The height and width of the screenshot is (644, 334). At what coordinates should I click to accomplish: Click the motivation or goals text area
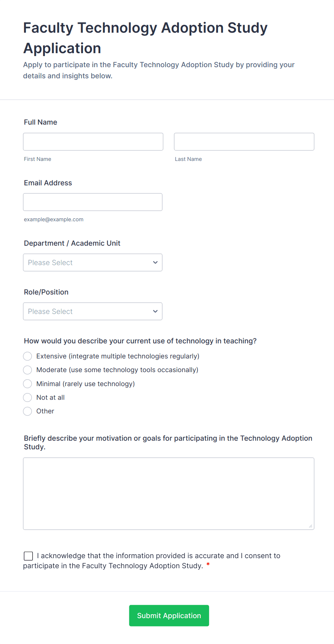click(x=168, y=494)
